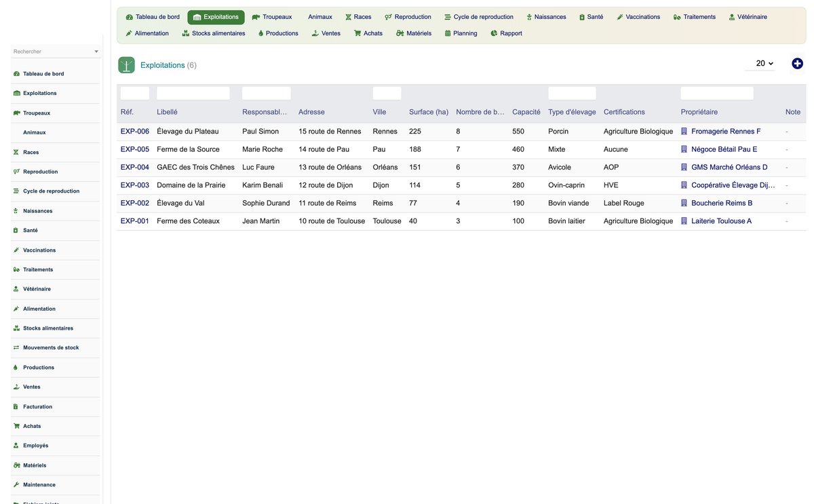This screenshot has width=814, height=504.
Task: Open exploitation EXP-003 link
Action: click(135, 185)
